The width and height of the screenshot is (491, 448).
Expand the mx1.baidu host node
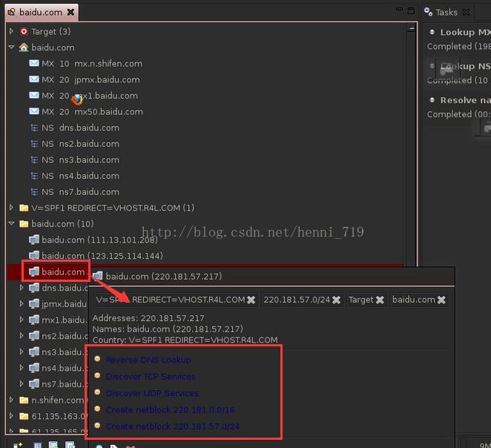click(22, 320)
